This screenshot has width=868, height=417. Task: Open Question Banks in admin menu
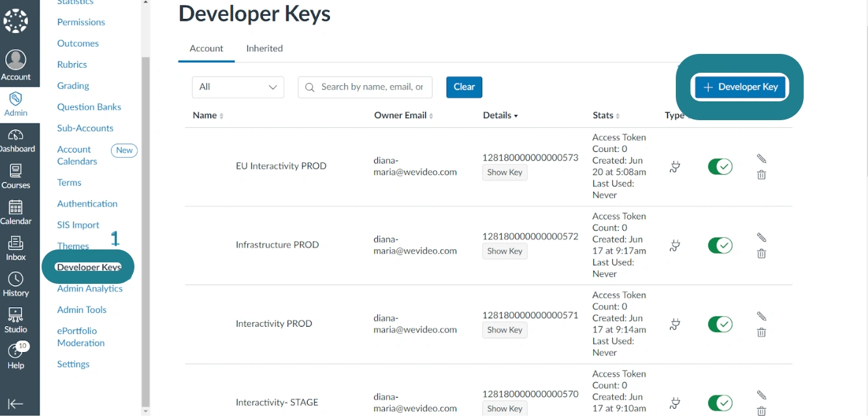[89, 107]
